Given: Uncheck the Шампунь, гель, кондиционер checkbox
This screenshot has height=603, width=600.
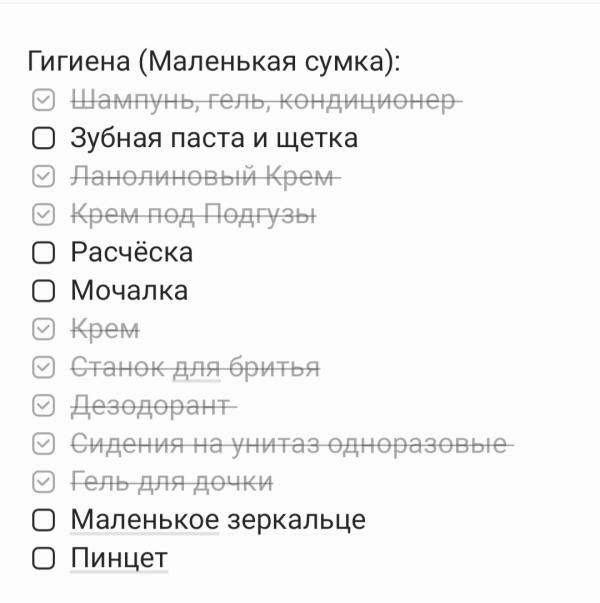Looking at the screenshot, I should [43, 100].
